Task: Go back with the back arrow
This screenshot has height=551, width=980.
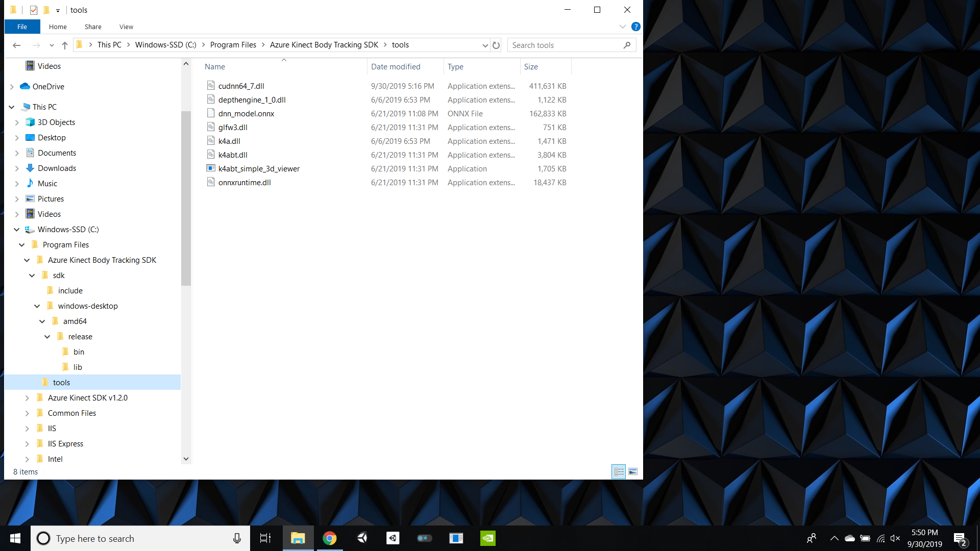Action: point(16,45)
